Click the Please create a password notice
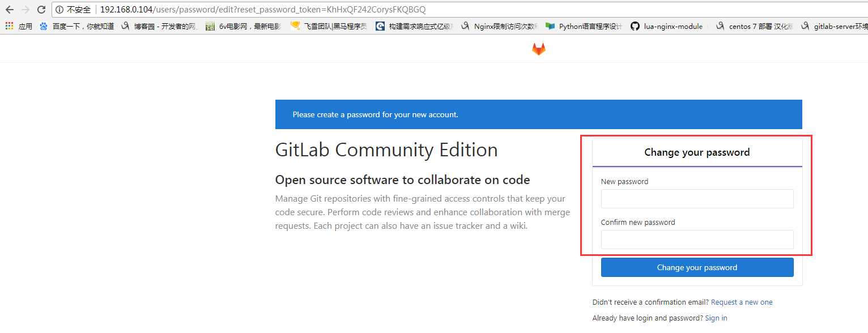868x333 pixels. point(538,114)
